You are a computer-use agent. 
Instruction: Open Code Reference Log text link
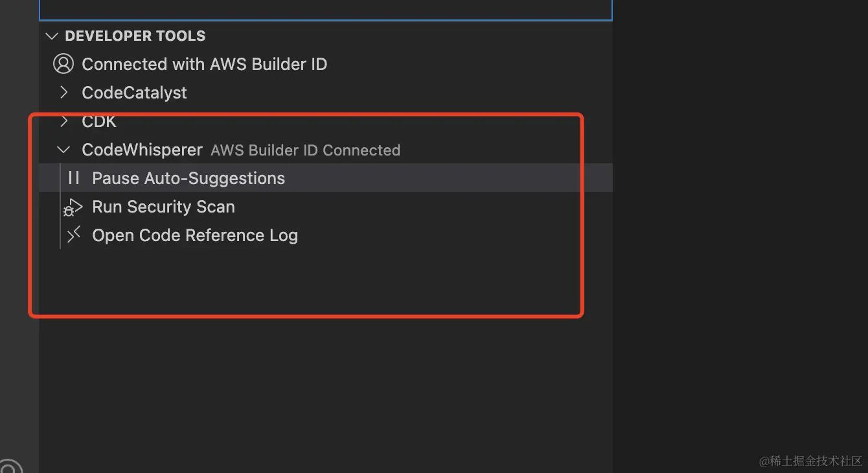coord(195,235)
